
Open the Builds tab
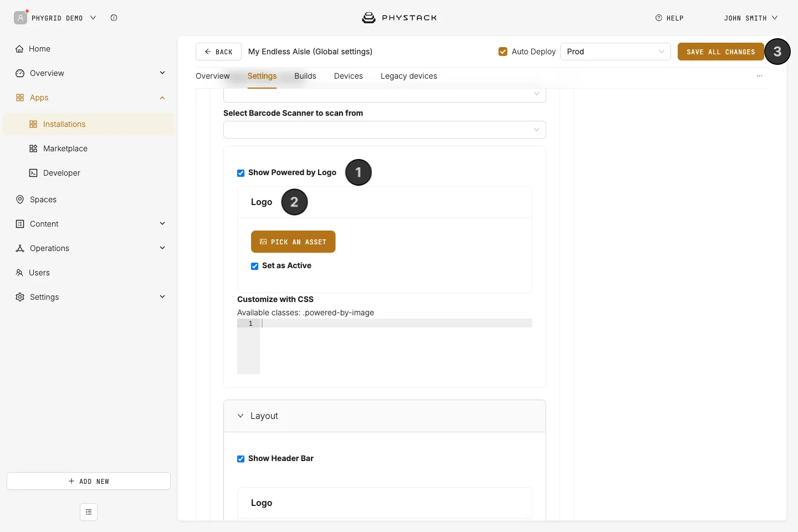pos(305,76)
